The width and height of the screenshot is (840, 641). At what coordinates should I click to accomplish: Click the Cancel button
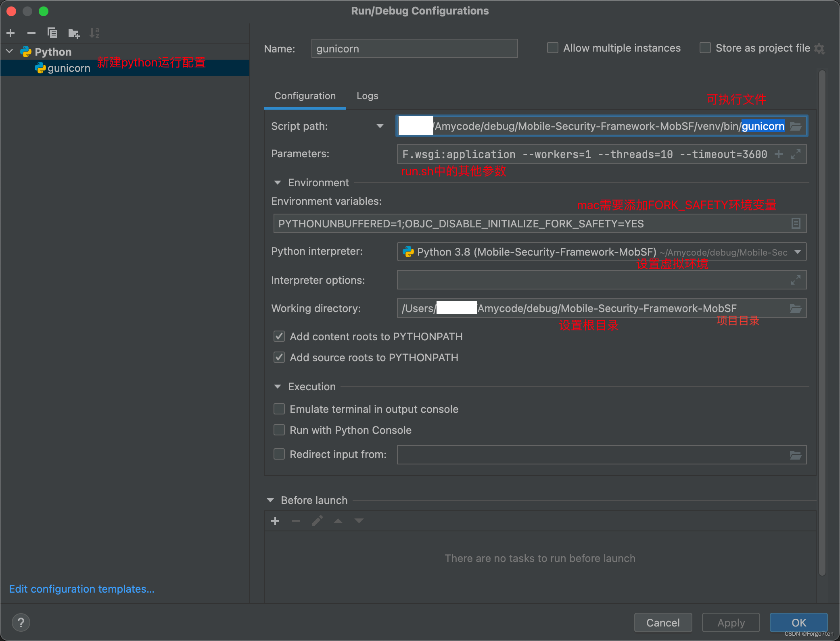coord(663,623)
